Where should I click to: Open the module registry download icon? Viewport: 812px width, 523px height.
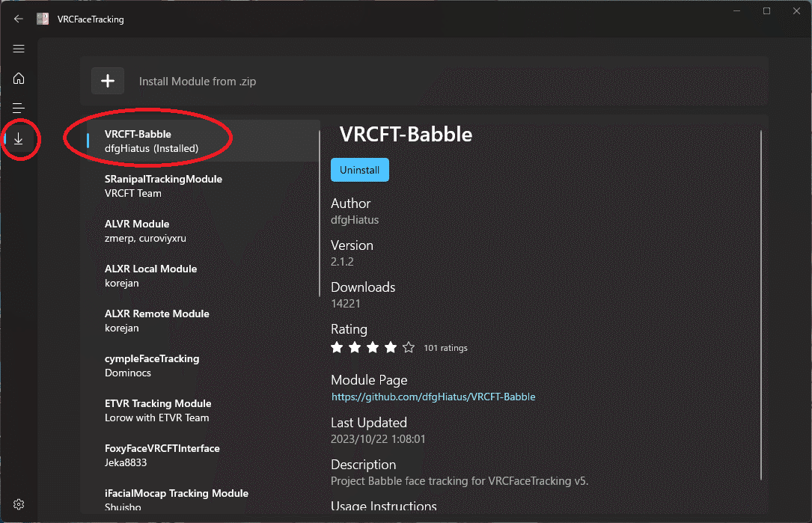tap(19, 139)
